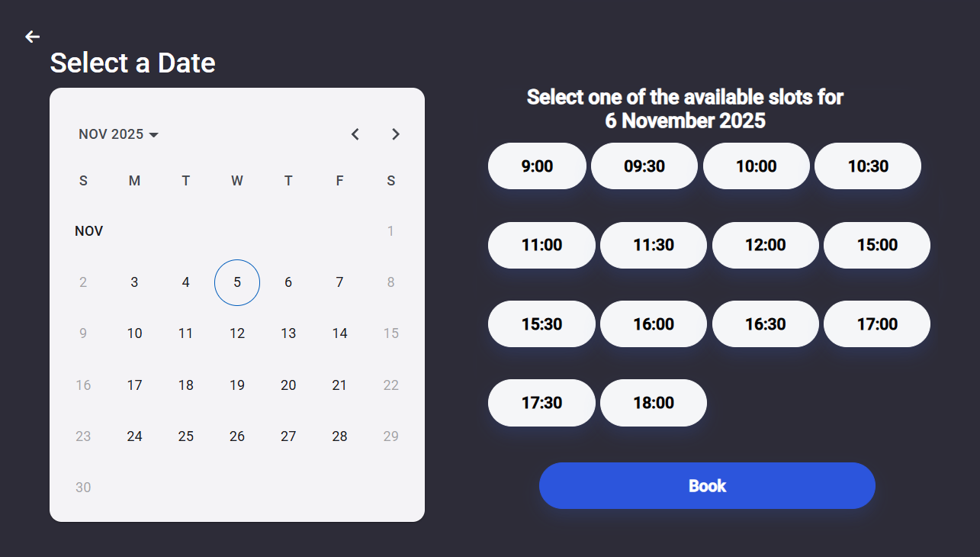The height and width of the screenshot is (557, 980).
Task: Choose the 15:00 slot
Action: 876,245
